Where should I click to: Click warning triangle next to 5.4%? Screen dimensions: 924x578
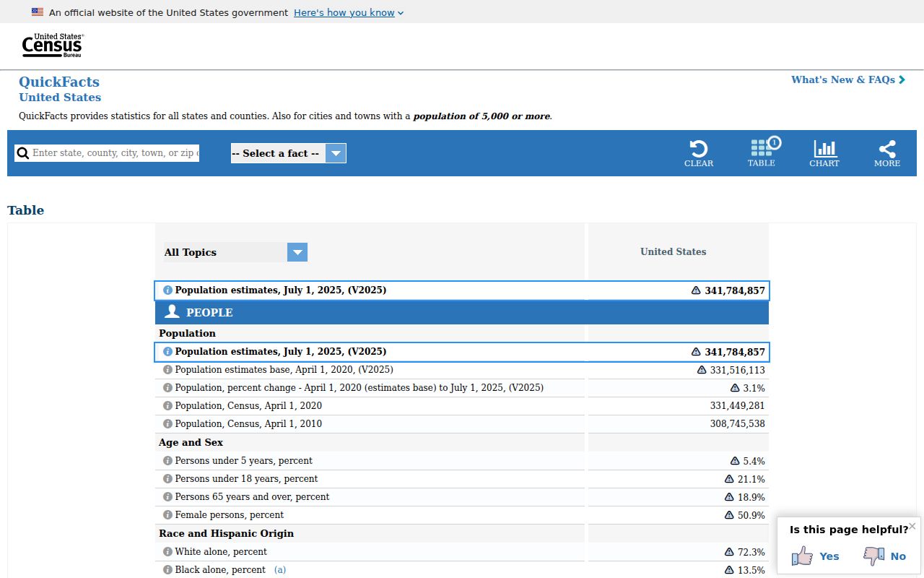tap(735, 461)
